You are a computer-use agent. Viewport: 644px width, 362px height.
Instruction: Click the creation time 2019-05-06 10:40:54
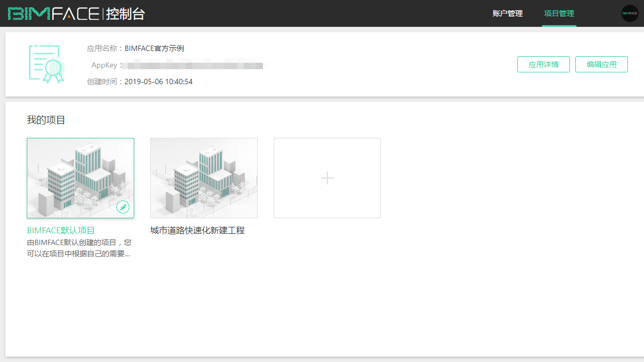point(158,82)
